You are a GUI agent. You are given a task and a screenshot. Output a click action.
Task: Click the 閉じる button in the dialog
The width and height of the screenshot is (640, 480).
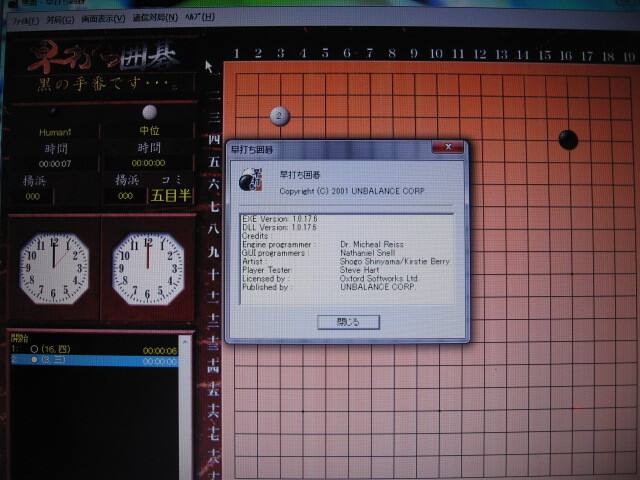[x=349, y=322]
